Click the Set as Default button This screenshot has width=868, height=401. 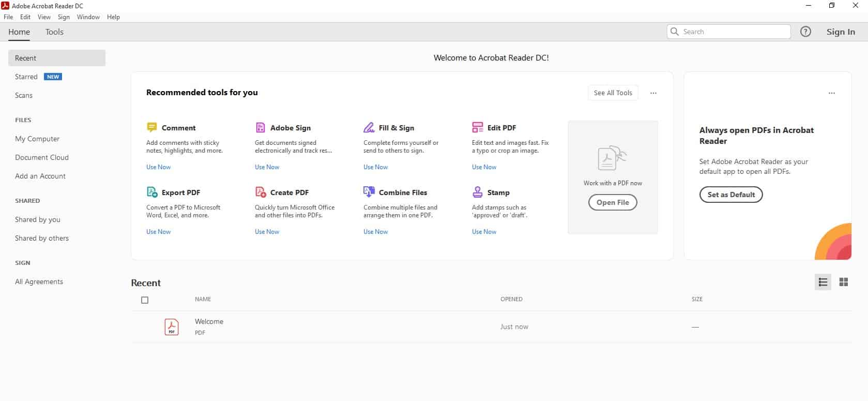731,195
